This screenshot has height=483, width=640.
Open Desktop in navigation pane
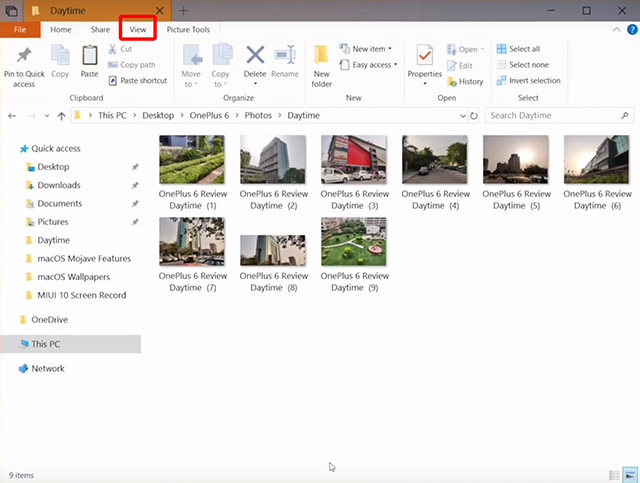tap(48, 167)
